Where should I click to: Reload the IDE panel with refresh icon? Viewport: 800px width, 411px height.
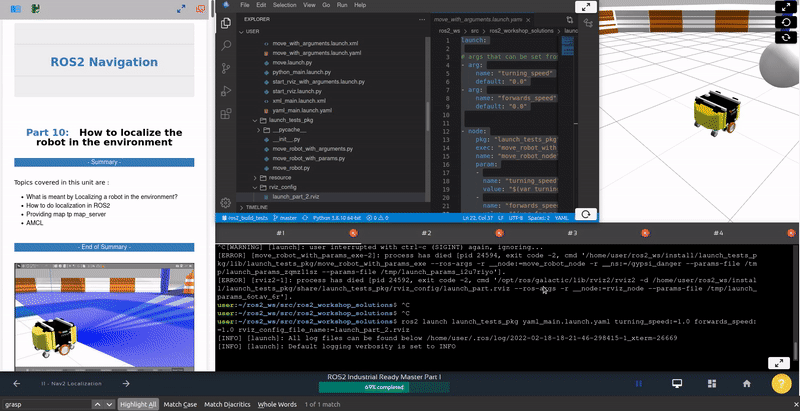586,214
